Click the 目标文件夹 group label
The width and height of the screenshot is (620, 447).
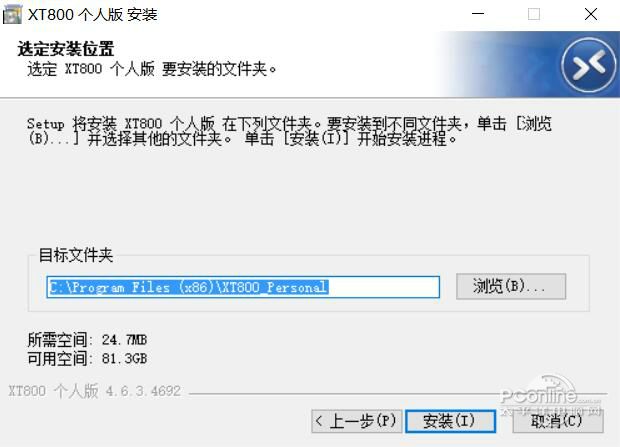coord(76,255)
